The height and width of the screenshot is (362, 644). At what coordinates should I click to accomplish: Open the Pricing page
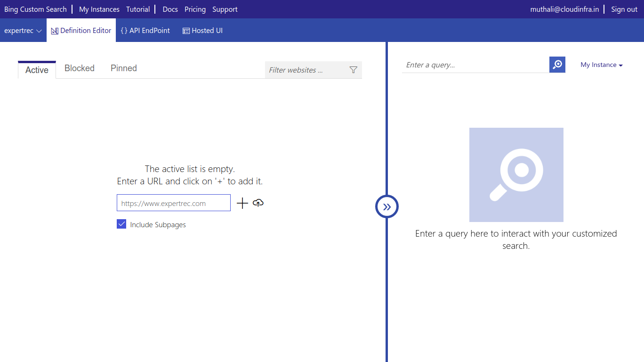pyautogui.click(x=195, y=9)
